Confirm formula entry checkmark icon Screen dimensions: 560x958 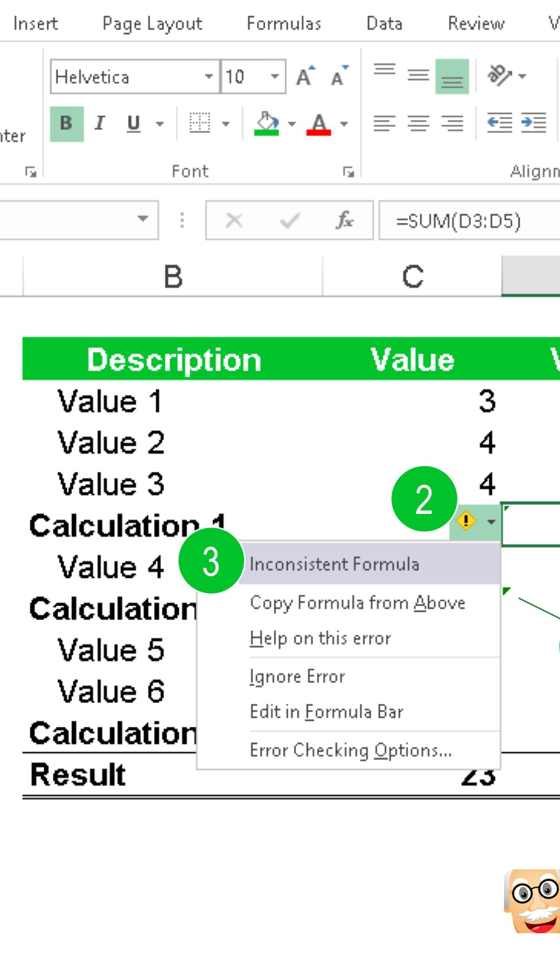click(x=290, y=220)
